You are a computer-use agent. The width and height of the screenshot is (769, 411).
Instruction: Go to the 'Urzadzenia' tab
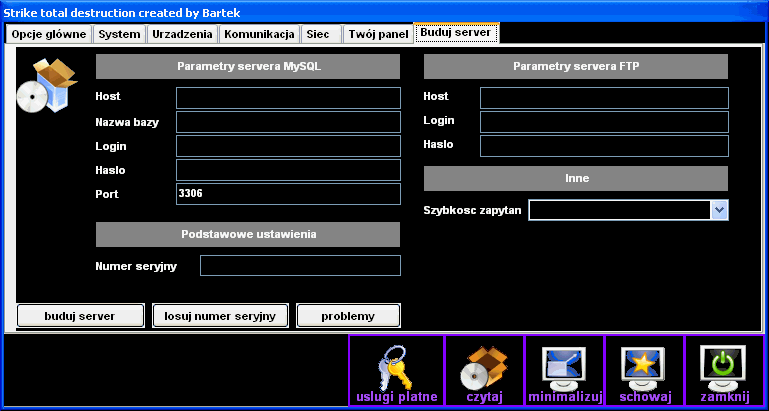click(182, 34)
